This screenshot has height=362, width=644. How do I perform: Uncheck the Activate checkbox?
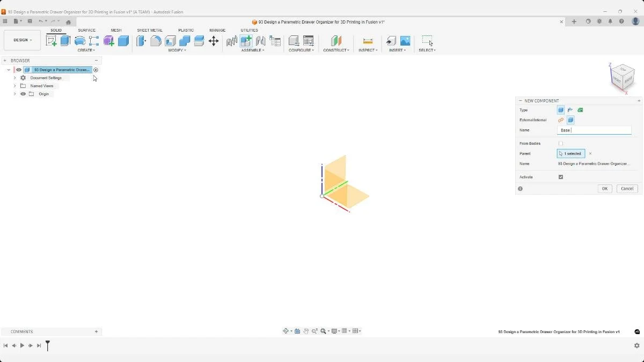click(560, 176)
